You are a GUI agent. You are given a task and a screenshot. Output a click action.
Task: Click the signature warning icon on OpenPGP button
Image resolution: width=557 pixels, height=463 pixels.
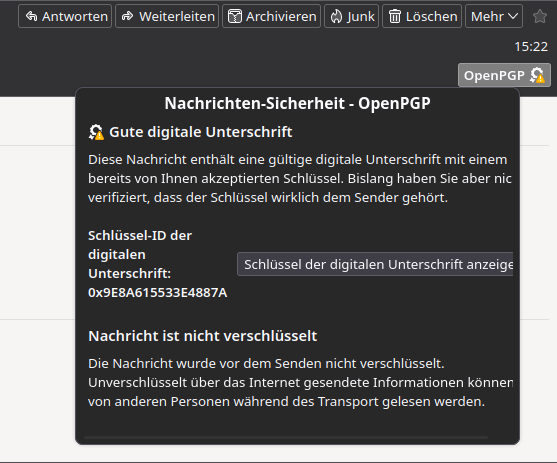(537, 75)
